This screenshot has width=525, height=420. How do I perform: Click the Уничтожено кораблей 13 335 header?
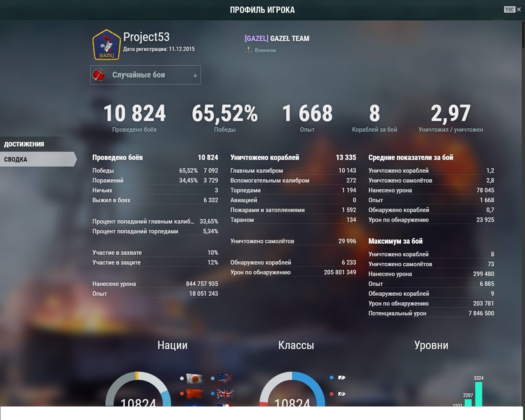293,157
